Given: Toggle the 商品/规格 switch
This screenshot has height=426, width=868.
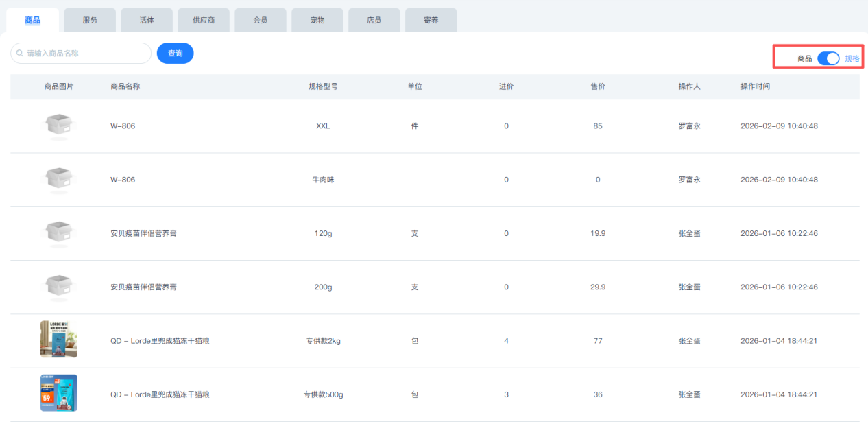Looking at the screenshot, I should click(x=828, y=59).
